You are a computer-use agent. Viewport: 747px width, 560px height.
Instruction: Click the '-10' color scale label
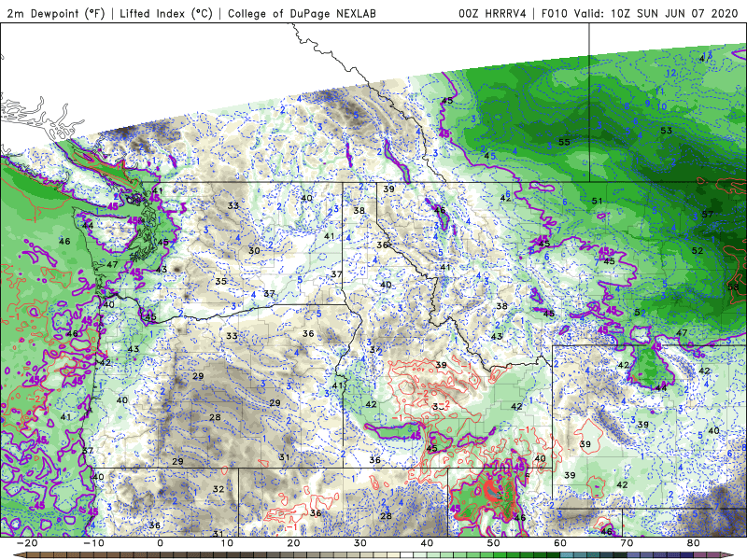tap(93, 543)
